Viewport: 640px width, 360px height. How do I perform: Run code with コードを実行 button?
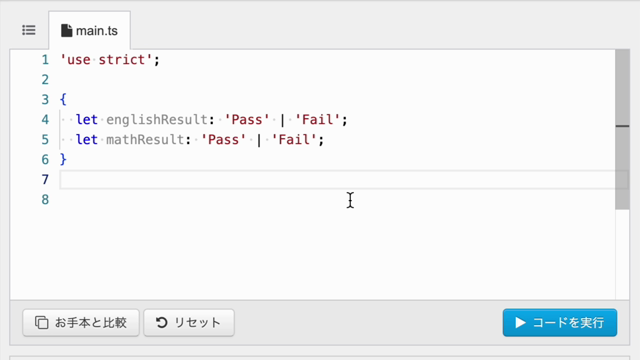pos(560,322)
